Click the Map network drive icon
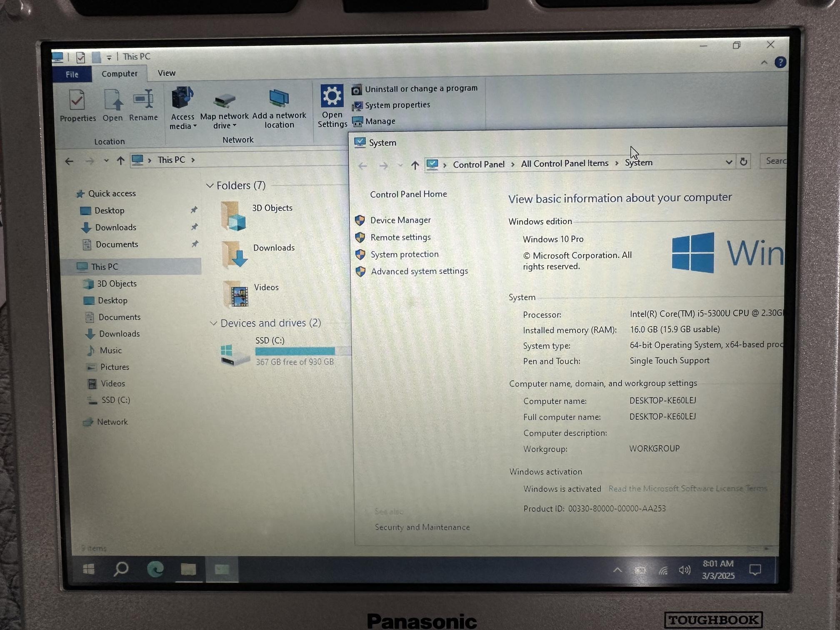840x630 pixels. coord(225,100)
